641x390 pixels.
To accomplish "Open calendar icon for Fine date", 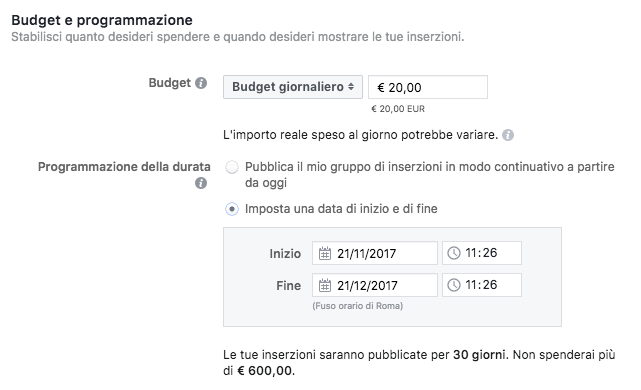I will tap(325, 285).
